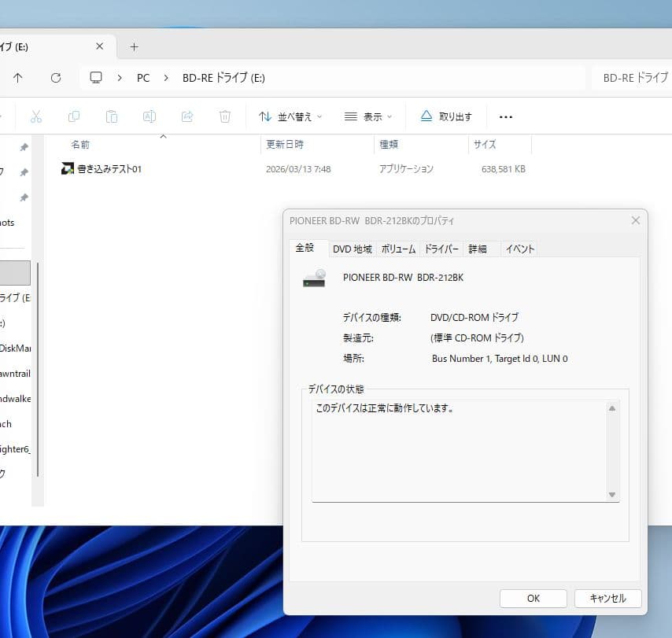Viewport: 672px width, 638px height.
Task: Select the 書き込みテスト01 file name
Action: [109, 169]
